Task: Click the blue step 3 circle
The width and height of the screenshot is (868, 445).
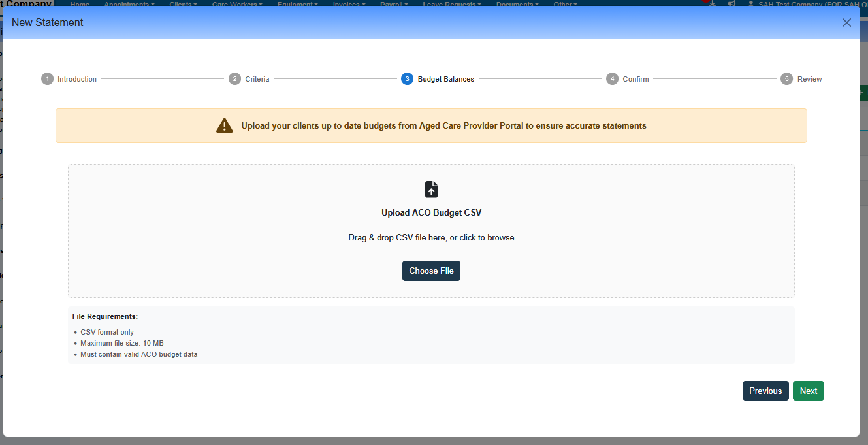Action: pyautogui.click(x=407, y=79)
